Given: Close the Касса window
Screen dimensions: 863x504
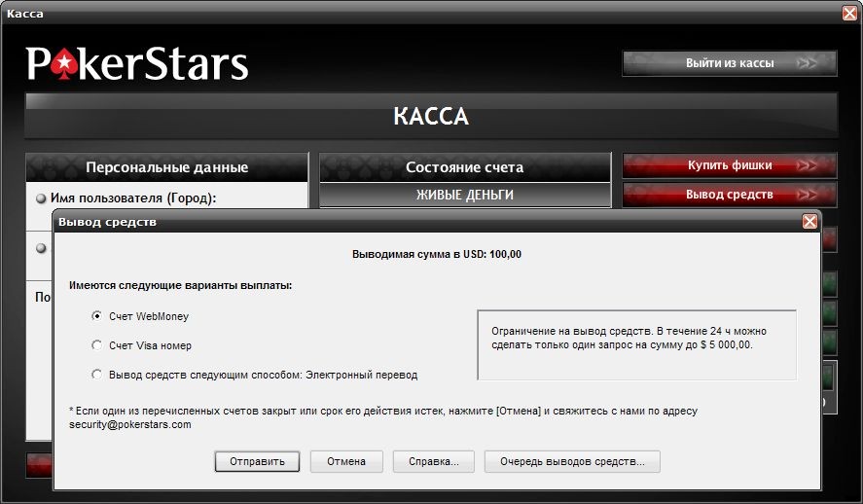Looking at the screenshot, I should click(x=849, y=14).
